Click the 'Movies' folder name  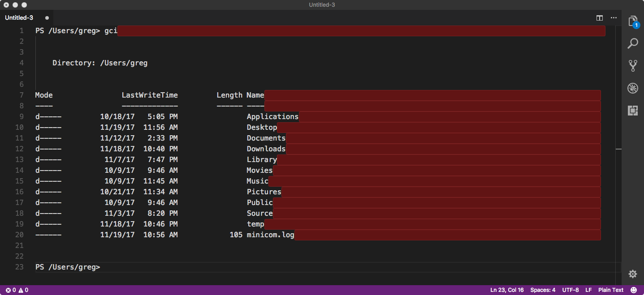click(x=259, y=171)
